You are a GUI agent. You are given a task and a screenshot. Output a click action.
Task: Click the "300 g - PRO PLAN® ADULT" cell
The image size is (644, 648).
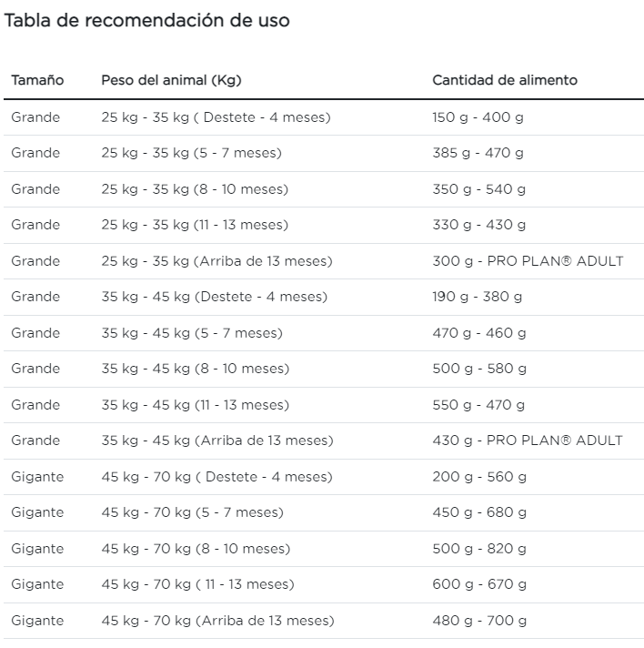pyautogui.click(x=528, y=261)
